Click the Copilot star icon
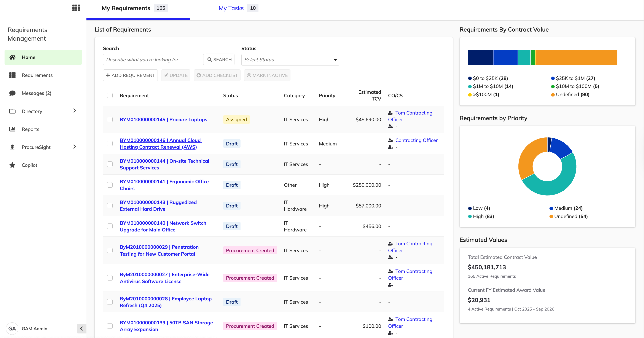 pyautogui.click(x=13, y=165)
